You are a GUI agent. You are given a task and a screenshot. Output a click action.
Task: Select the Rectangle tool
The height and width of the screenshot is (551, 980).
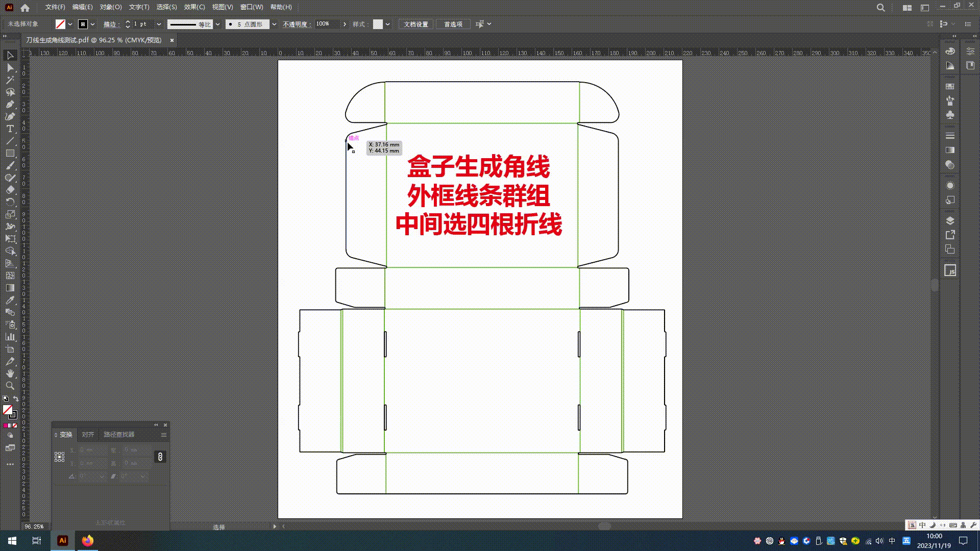coord(10,153)
